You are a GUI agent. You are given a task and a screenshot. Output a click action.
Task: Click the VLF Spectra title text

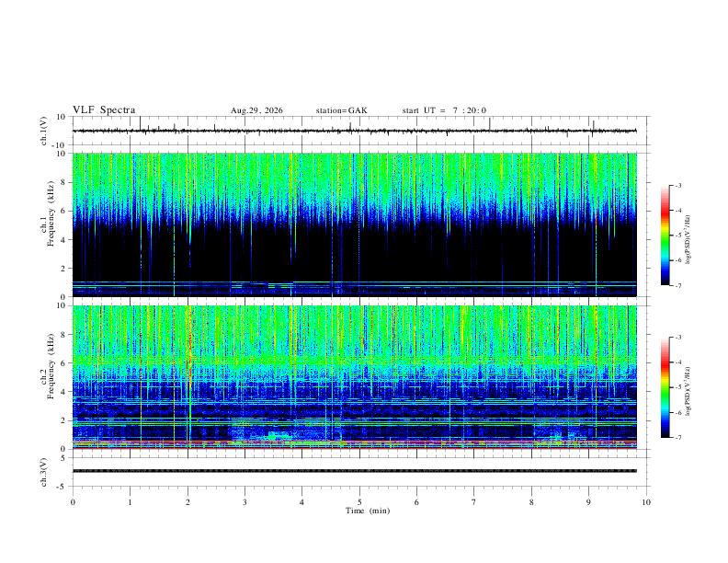(x=104, y=110)
